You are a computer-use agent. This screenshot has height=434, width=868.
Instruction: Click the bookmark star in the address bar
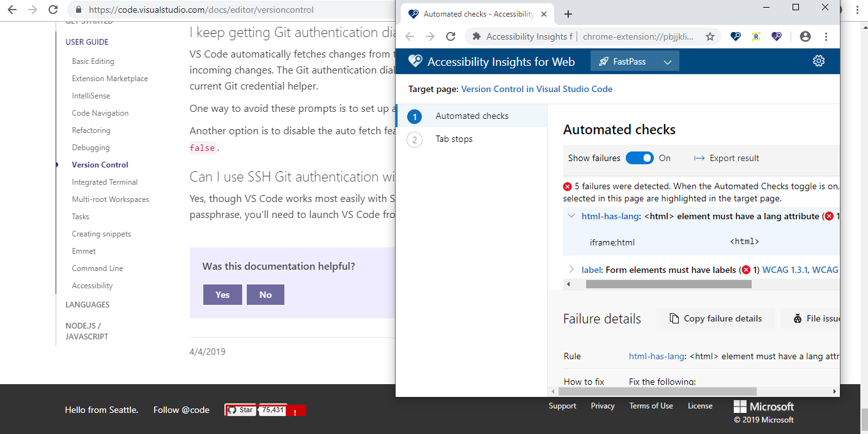710,36
